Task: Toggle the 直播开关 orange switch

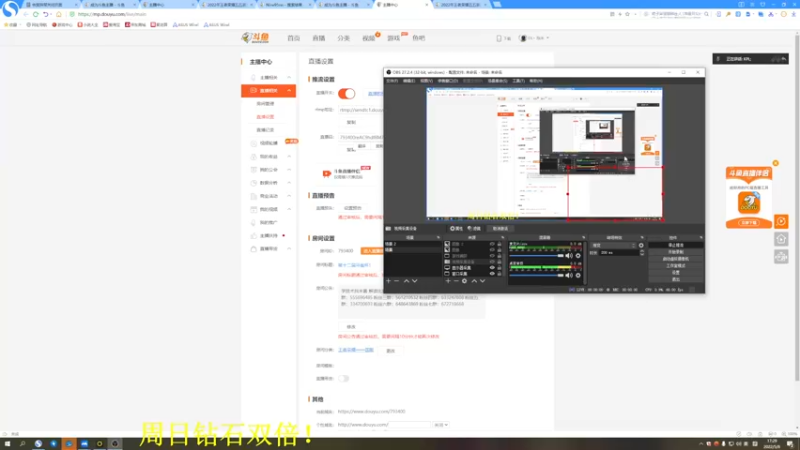Action: tap(346, 93)
